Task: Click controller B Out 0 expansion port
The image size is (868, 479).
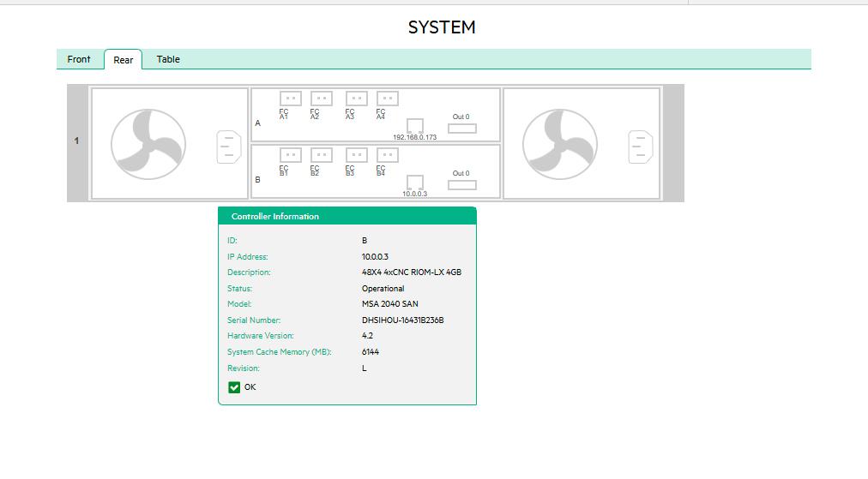Action: coord(462,185)
